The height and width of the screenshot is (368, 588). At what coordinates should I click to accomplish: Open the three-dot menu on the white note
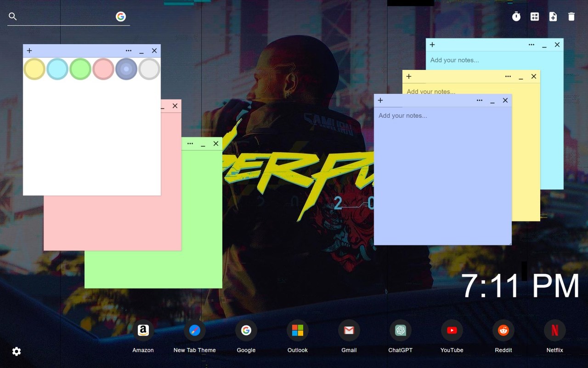point(129,51)
